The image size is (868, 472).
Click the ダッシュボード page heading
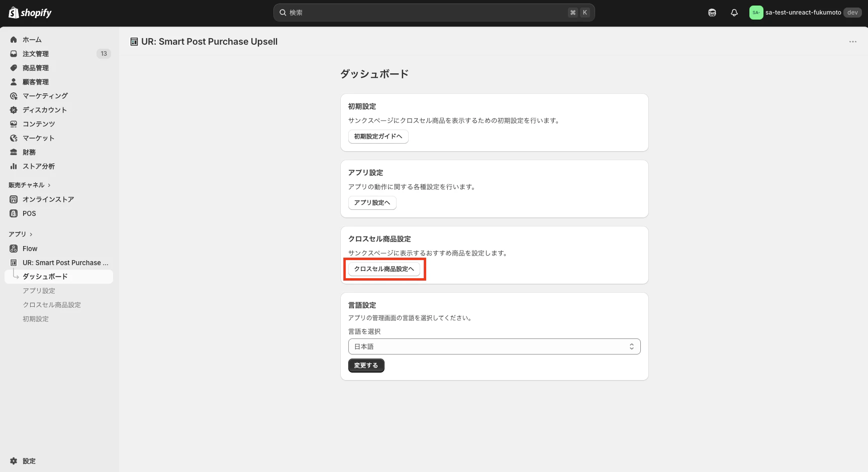[x=374, y=74]
